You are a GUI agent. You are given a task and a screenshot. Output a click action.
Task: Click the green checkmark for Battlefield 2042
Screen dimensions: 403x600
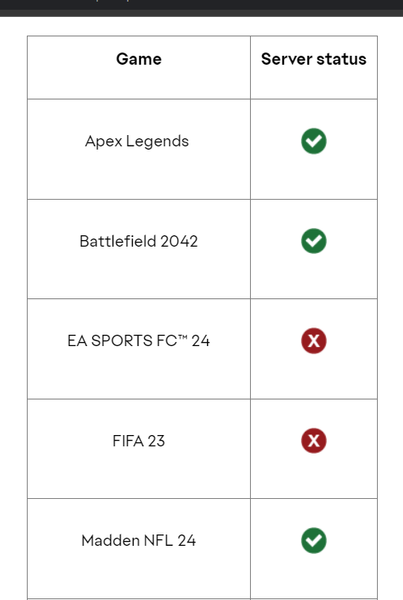[x=313, y=241]
